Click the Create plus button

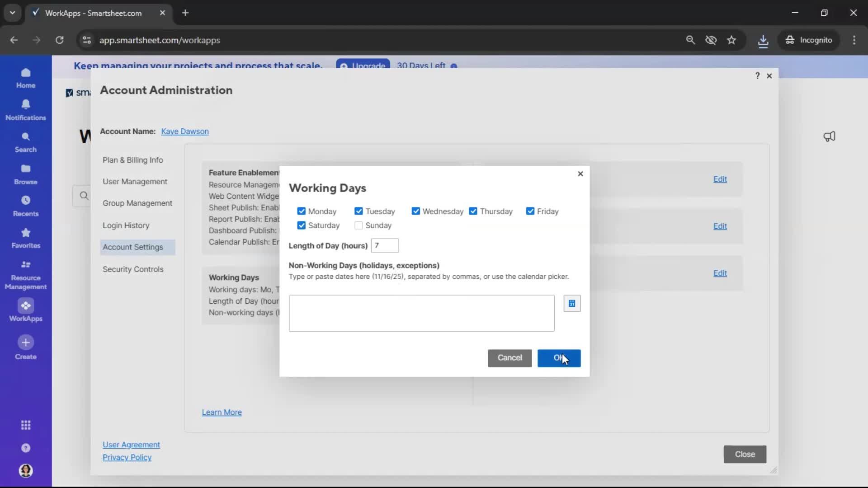pos(26,343)
